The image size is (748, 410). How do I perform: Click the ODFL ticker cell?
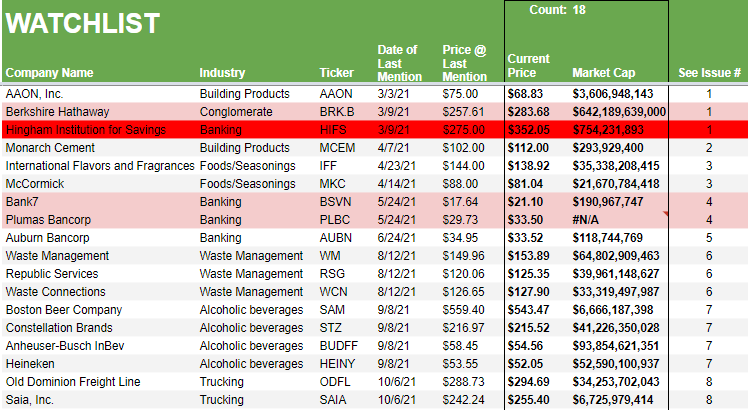pos(335,382)
